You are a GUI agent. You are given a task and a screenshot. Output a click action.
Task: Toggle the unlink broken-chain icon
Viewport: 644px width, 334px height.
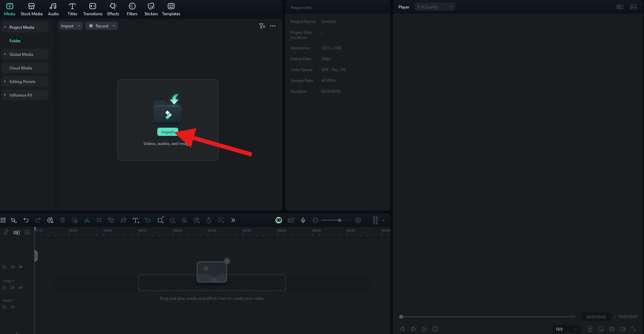(6, 232)
